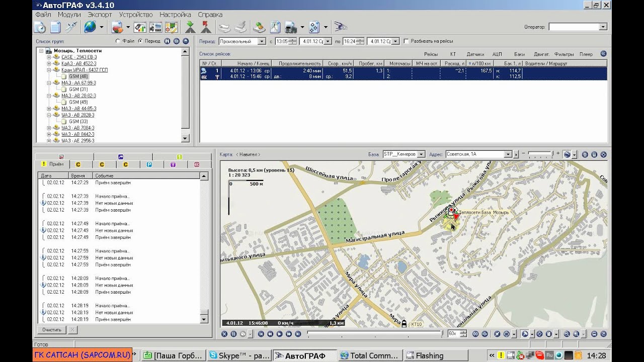Click the play button in map playback bar

pyautogui.click(x=280, y=334)
